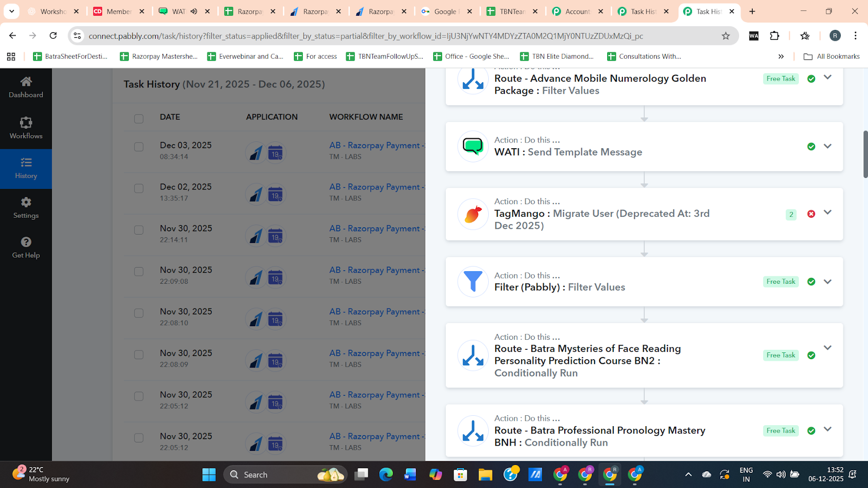Open Settings in the left sidebar
The width and height of the screenshot is (868, 488).
point(26,208)
